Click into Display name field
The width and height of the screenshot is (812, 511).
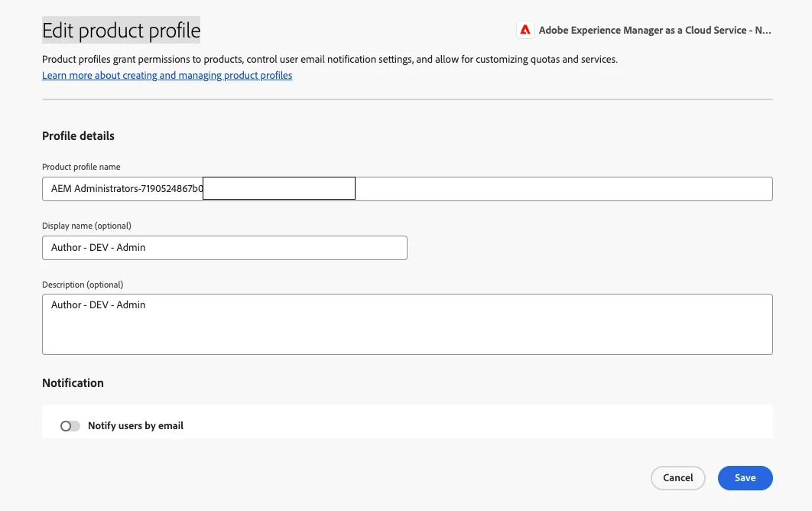224,248
